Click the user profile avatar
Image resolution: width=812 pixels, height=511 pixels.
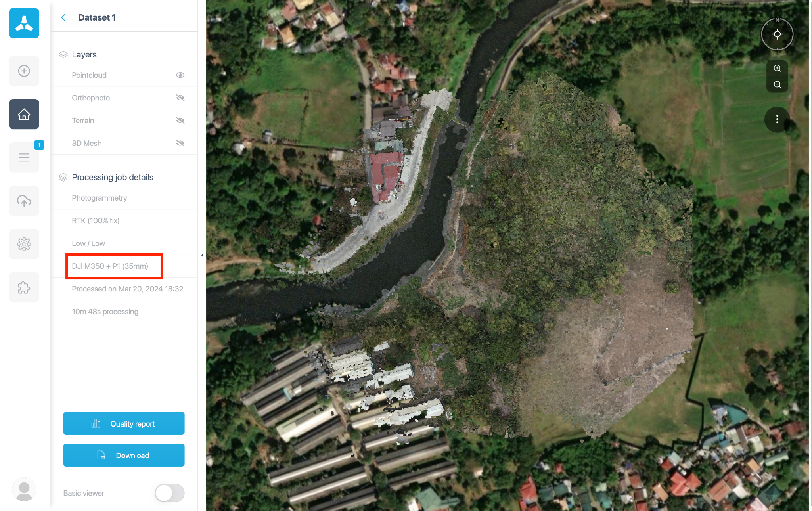point(24,489)
